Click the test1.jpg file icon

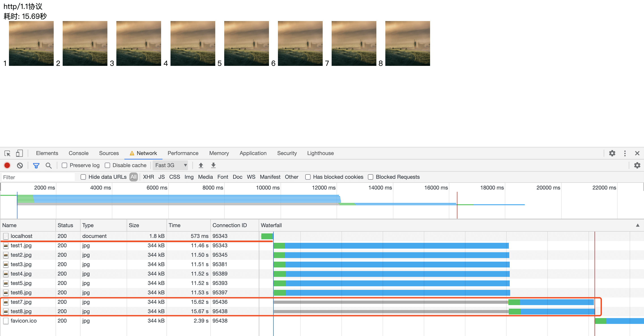[x=6, y=246]
